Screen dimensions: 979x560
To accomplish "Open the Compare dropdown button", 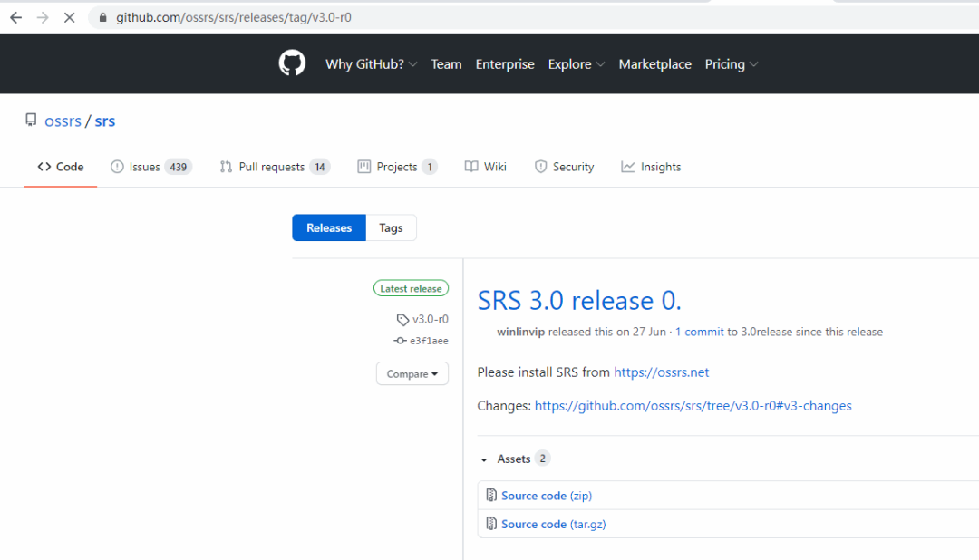I will click(412, 374).
